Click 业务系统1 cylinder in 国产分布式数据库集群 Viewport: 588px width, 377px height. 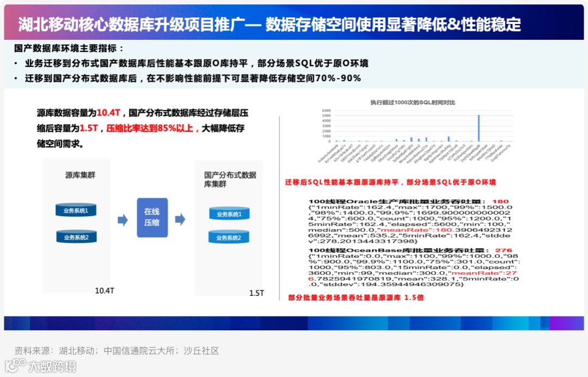[229, 214]
